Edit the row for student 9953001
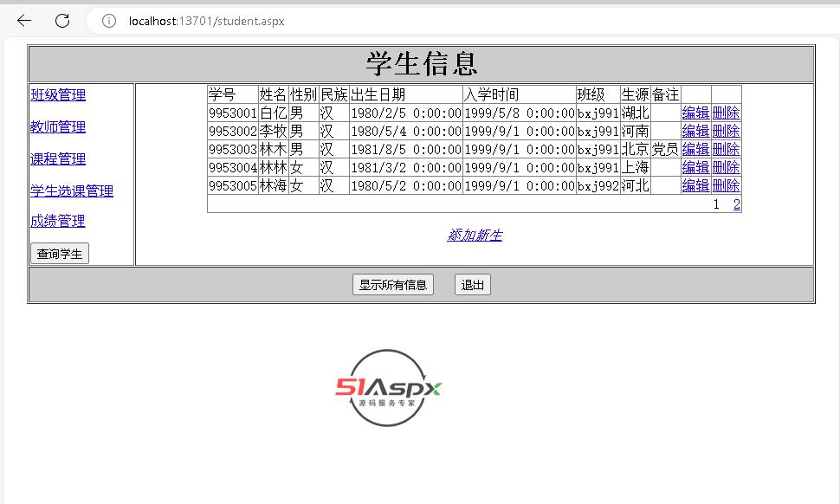The height and width of the screenshot is (504, 840). tap(695, 113)
